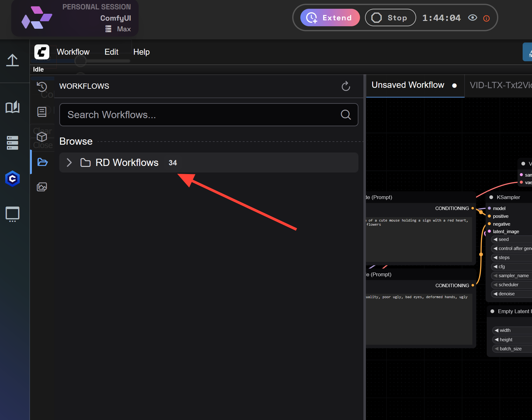Open the documentation book icon
This screenshot has width=532, height=420.
[12, 107]
